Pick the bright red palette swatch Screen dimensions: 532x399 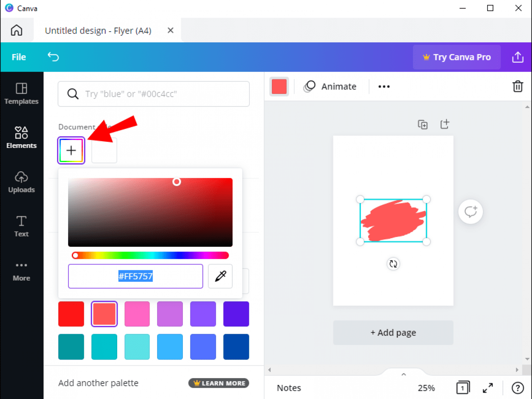click(71, 314)
